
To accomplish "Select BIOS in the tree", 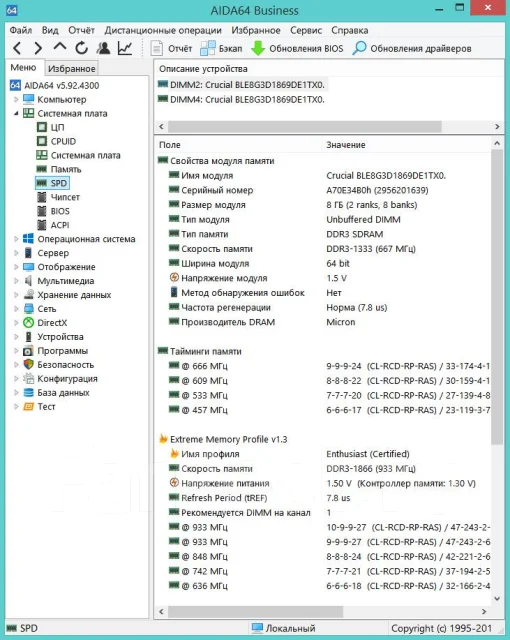I will pos(53,211).
